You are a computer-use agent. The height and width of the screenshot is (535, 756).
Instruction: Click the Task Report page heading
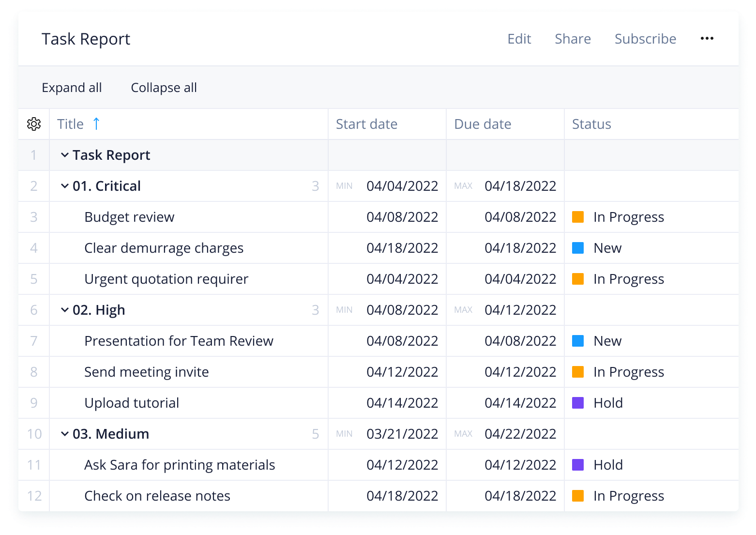[86, 39]
